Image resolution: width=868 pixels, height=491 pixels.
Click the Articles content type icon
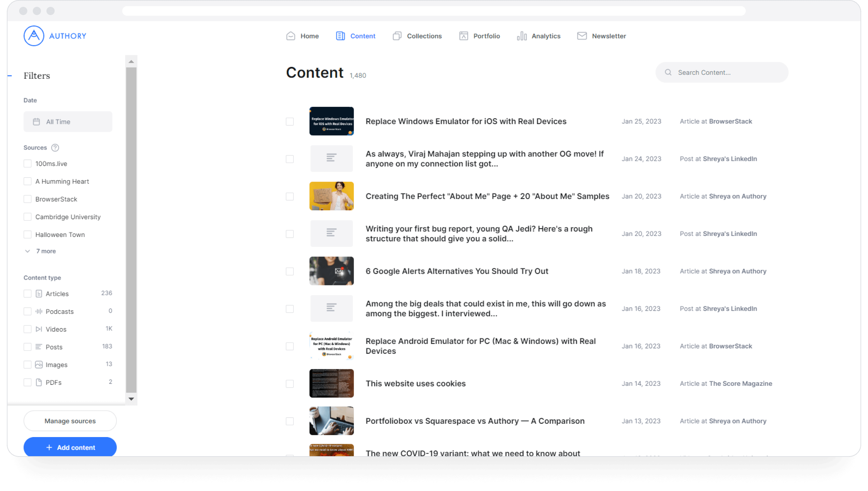pyautogui.click(x=39, y=294)
